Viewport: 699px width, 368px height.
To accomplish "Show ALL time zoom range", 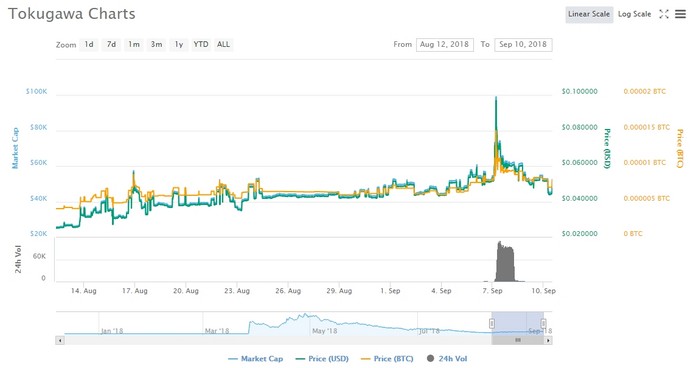I will [x=223, y=45].
